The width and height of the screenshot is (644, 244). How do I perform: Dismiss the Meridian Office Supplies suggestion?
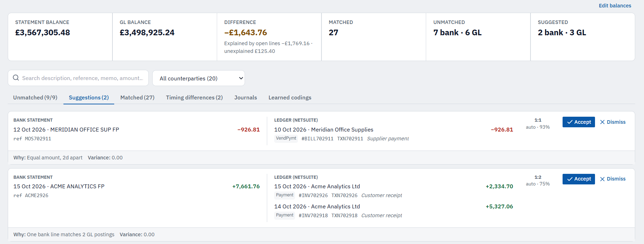[613, 122]
